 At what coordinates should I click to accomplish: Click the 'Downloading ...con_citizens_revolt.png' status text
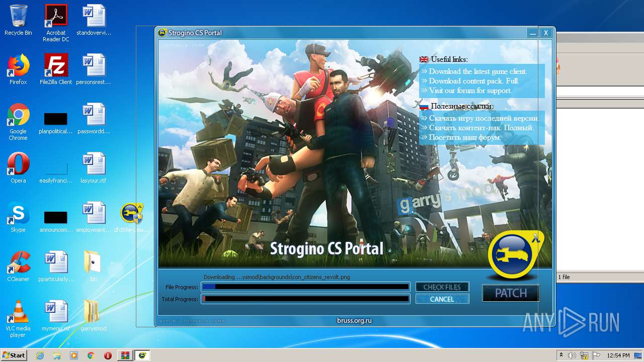pos(277,277)
